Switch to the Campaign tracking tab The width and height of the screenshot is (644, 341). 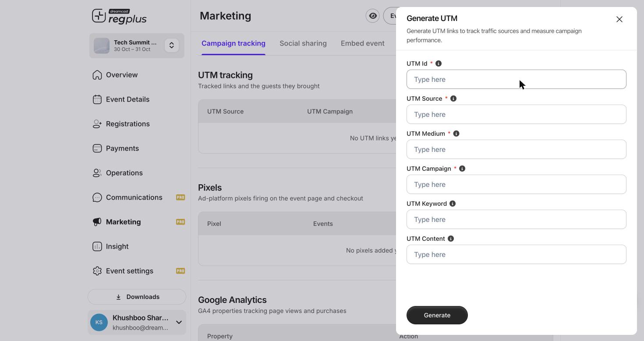point(234,43)
